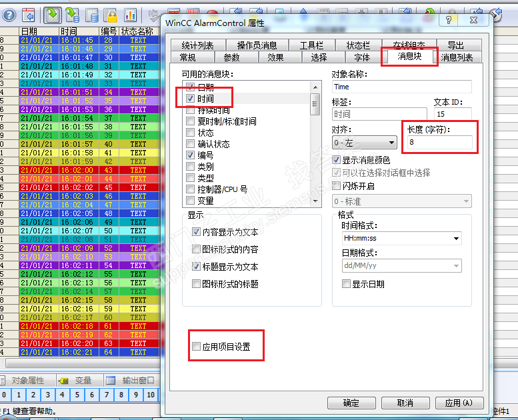Screen dimensions: 518x420
Task: Click the 应用(A) button
Action: 459,403
